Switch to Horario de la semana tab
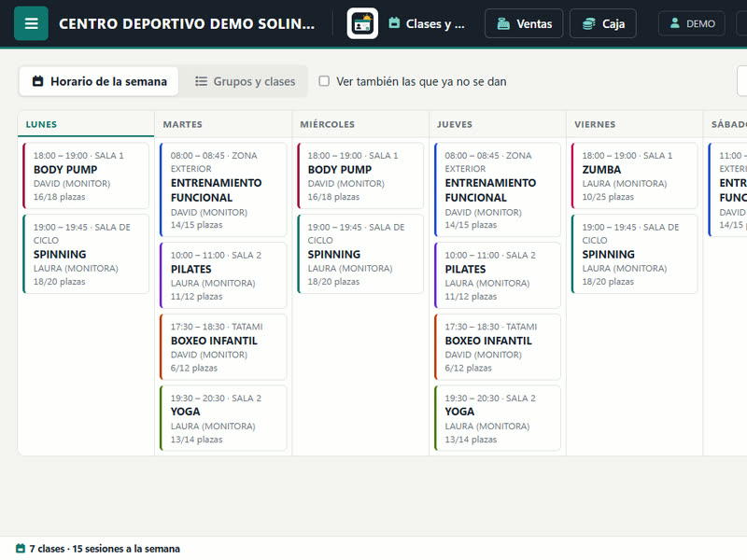This screenshot has height=560, width=747. tap(99, 81)
